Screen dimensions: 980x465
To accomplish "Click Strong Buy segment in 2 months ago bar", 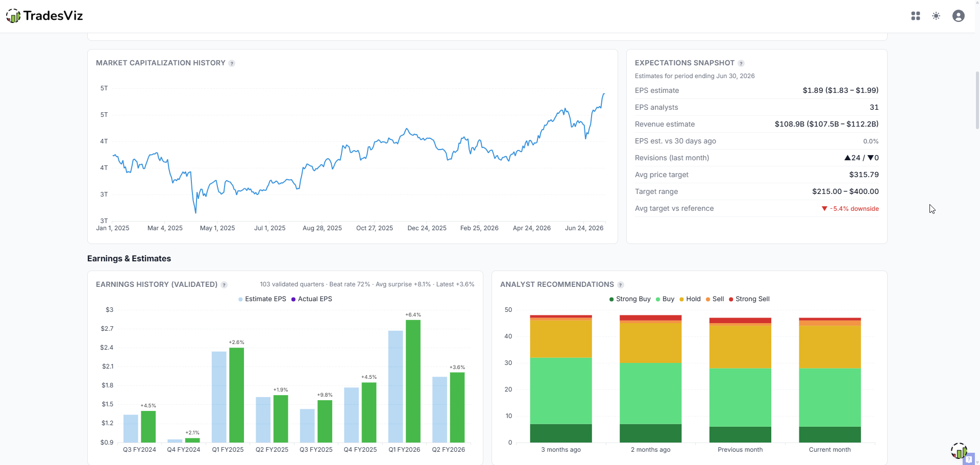I will tap(651, 433).
